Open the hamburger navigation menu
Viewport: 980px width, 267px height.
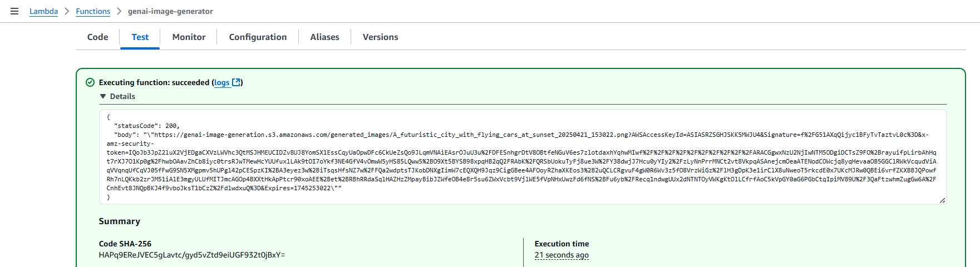point(14,11)
